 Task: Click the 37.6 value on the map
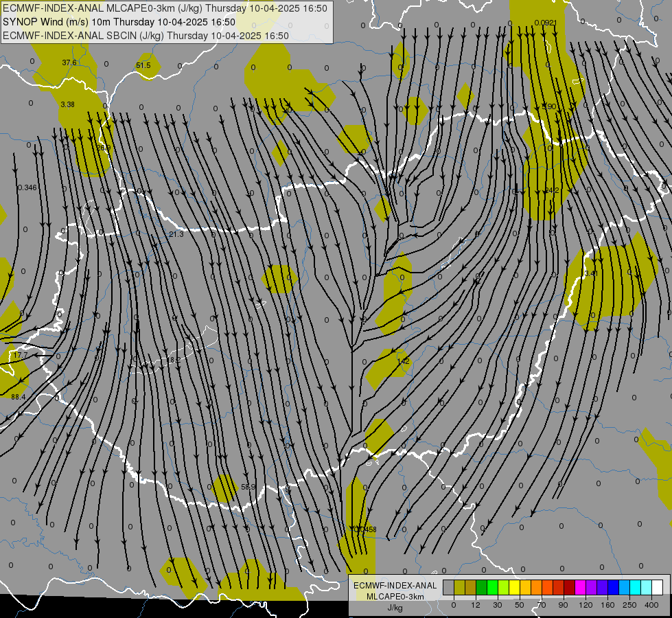click(69, 62)
